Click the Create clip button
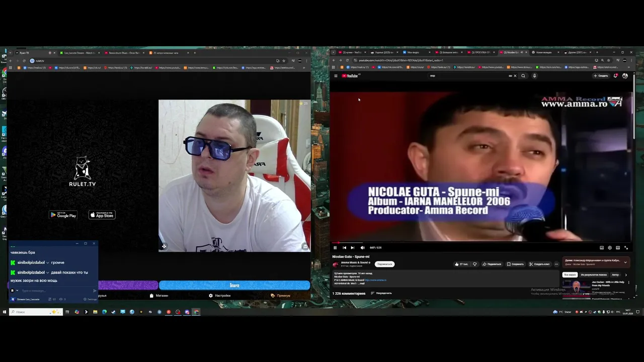 click(540, 264)
